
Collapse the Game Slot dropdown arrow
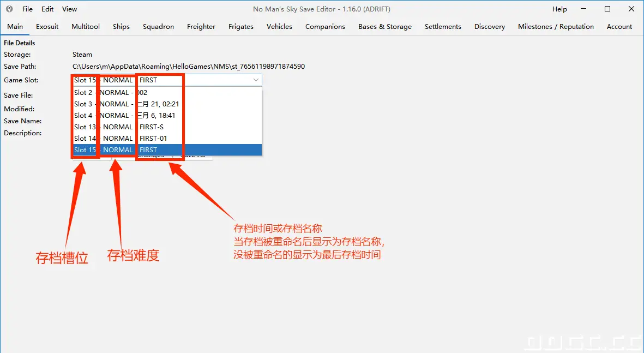256,80
